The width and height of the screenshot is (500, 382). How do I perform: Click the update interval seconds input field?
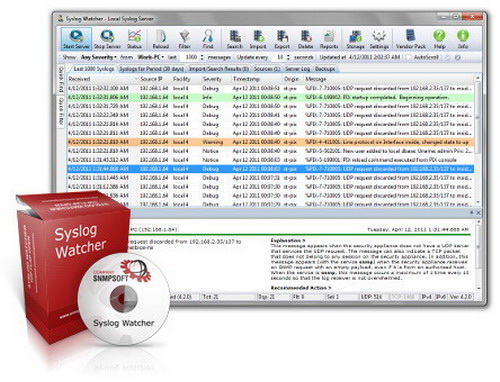(279, 57)
